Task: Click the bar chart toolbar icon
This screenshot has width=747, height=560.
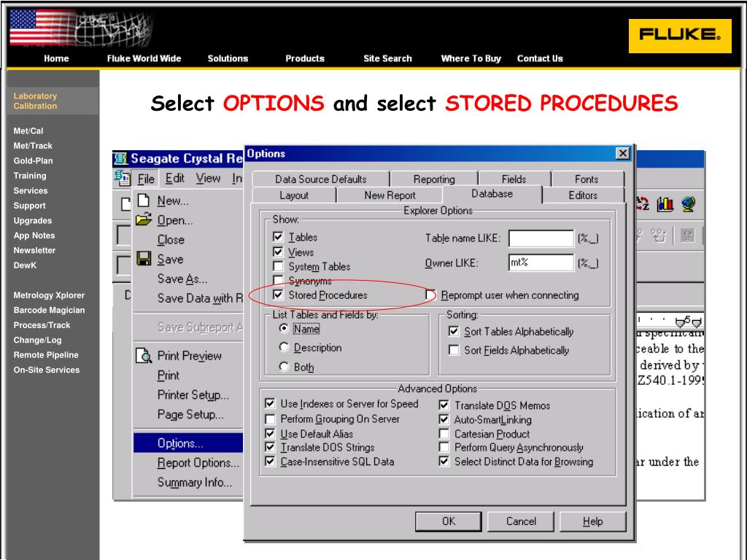Action: (665, 204)
